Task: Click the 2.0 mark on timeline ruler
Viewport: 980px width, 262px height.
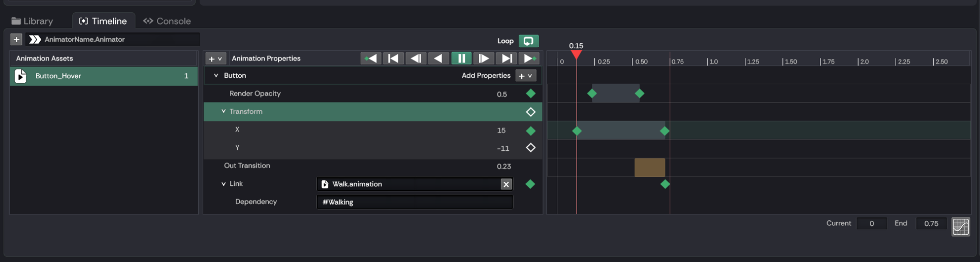Action: (864, 61)
